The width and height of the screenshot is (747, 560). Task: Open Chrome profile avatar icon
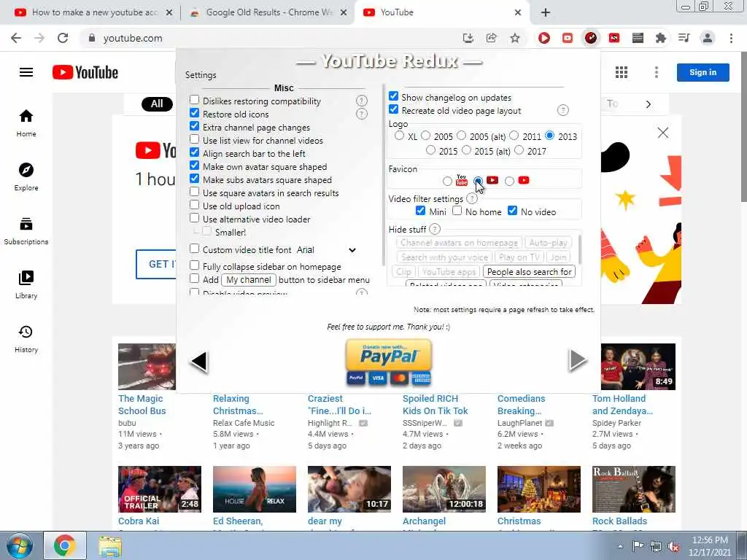(x=708, y=38)
